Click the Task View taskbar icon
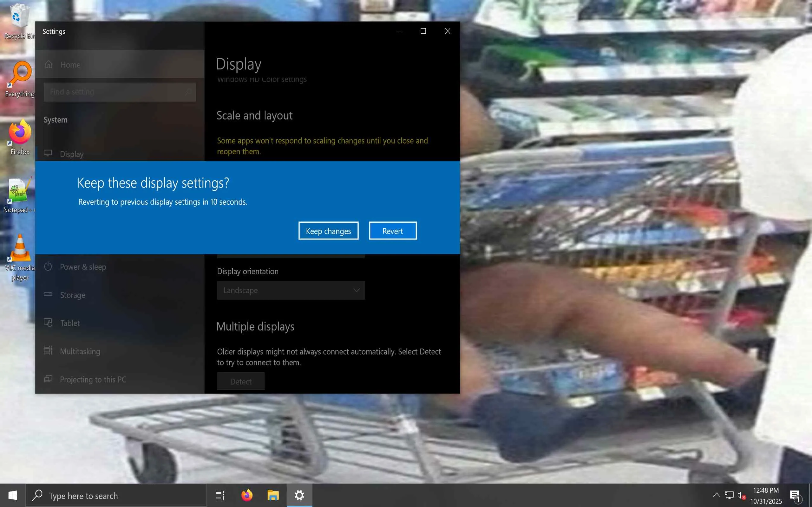 pos(220,495)
